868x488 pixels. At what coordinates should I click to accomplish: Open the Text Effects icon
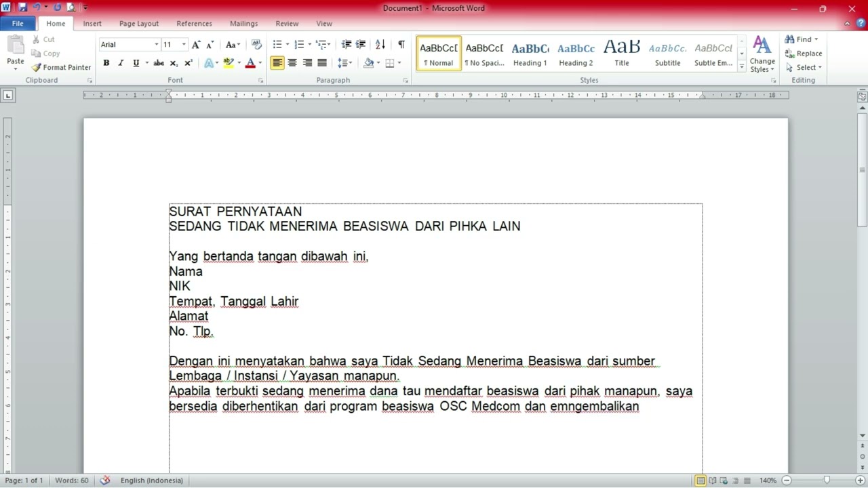pos(209,63)
